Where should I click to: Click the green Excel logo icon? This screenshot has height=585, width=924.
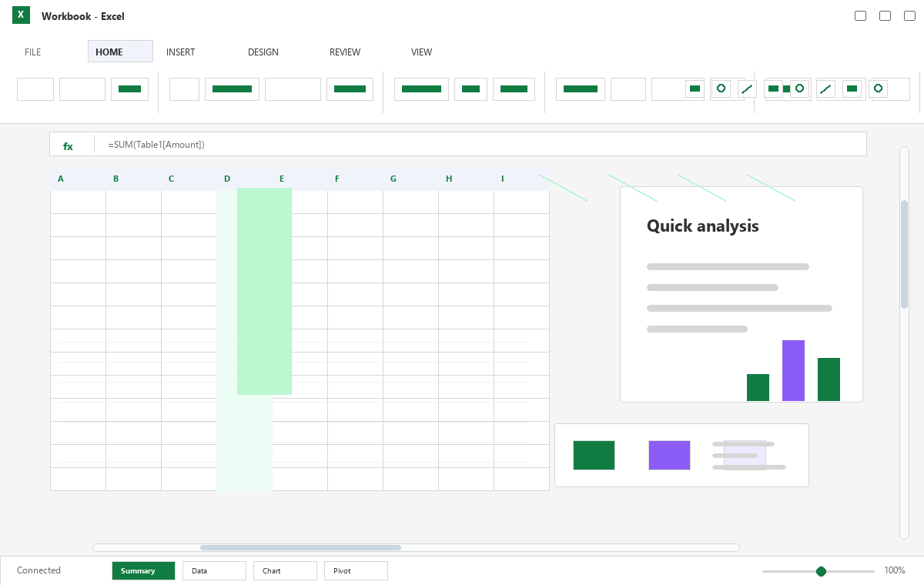(x=21, y=15)
